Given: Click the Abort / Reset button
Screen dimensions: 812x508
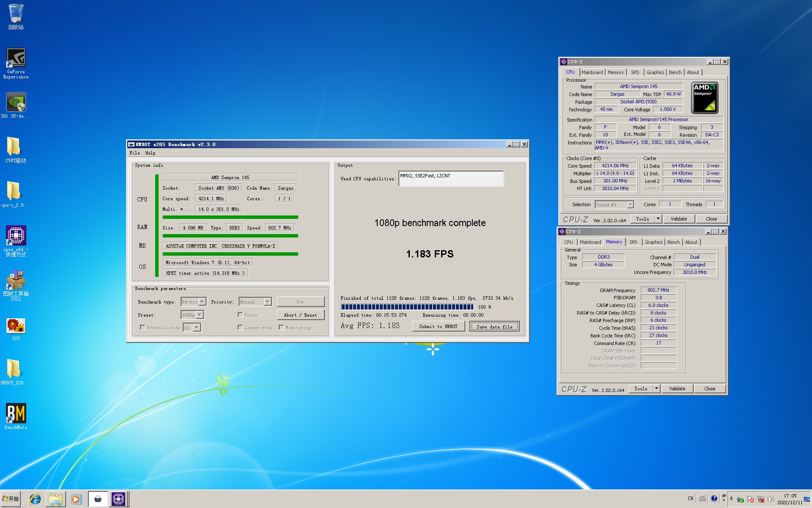Looking at the screenshot, I should click(x=300, y=315).
